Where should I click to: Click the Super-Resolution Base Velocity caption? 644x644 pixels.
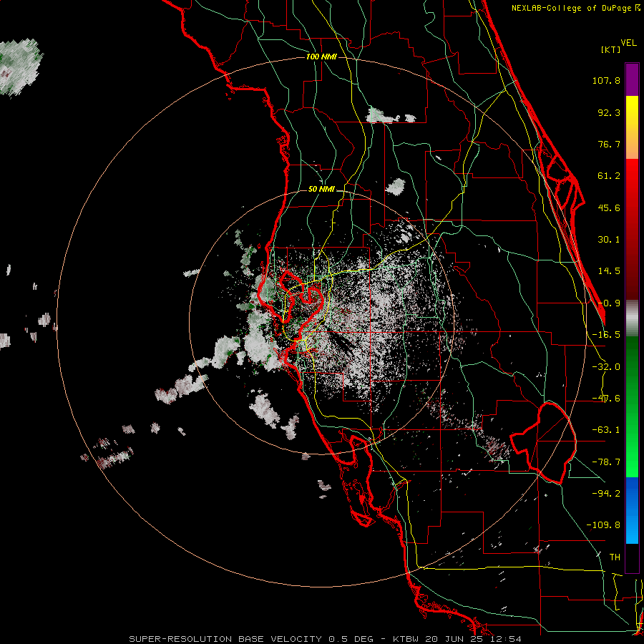point(326,639)
